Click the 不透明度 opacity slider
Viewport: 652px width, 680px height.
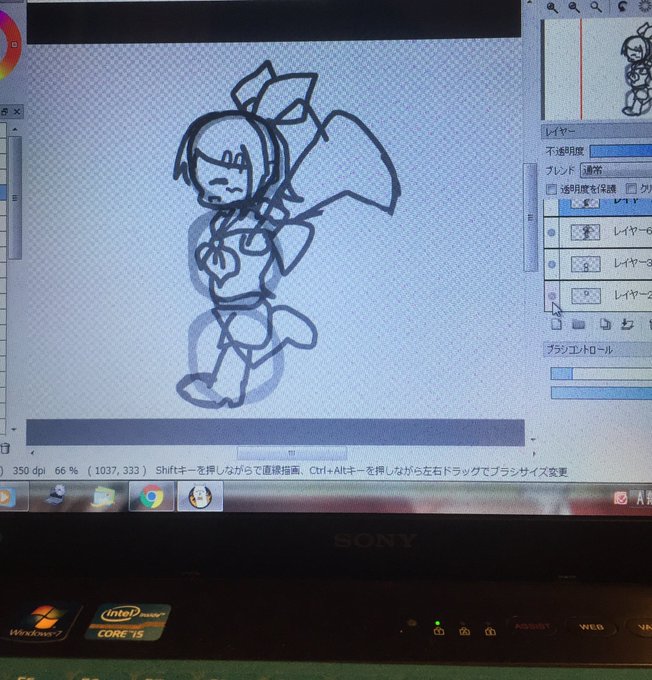click(621, 150)
